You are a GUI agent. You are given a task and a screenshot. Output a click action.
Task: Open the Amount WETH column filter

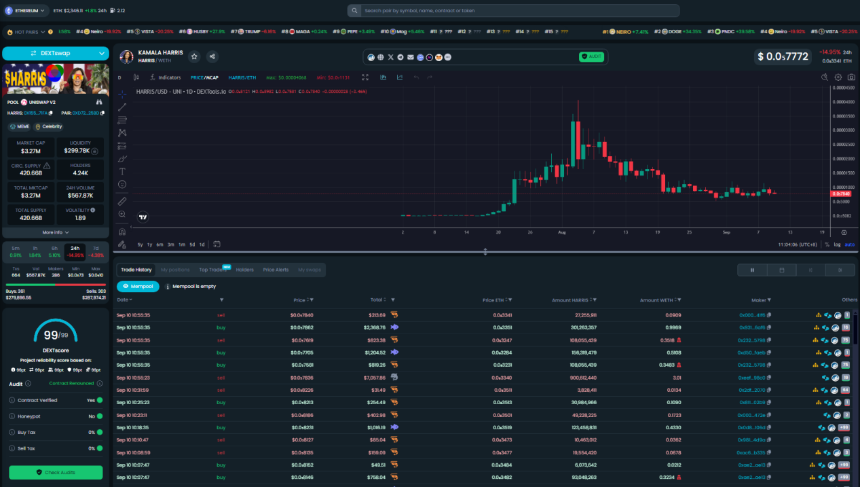[x=679, y=300]
